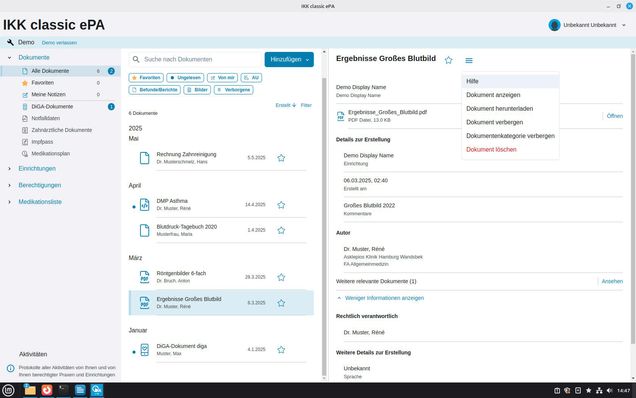Image resolution: width=636 pixels, height=398 pixels.
Task: Toggle star on Ergebnisse Großes Blutbild row
Action: [x=281, y=303]
